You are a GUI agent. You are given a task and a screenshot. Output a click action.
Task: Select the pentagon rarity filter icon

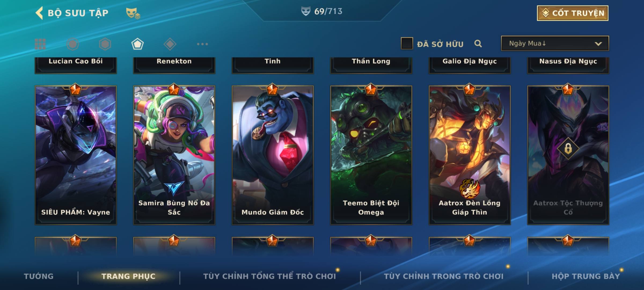(x=137, y=44)
